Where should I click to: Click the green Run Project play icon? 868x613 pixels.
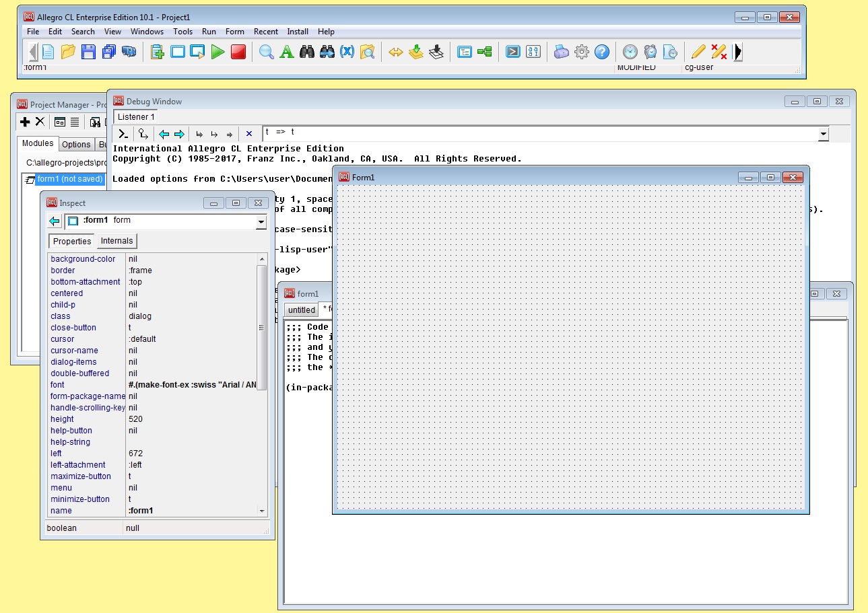(218, 52)
